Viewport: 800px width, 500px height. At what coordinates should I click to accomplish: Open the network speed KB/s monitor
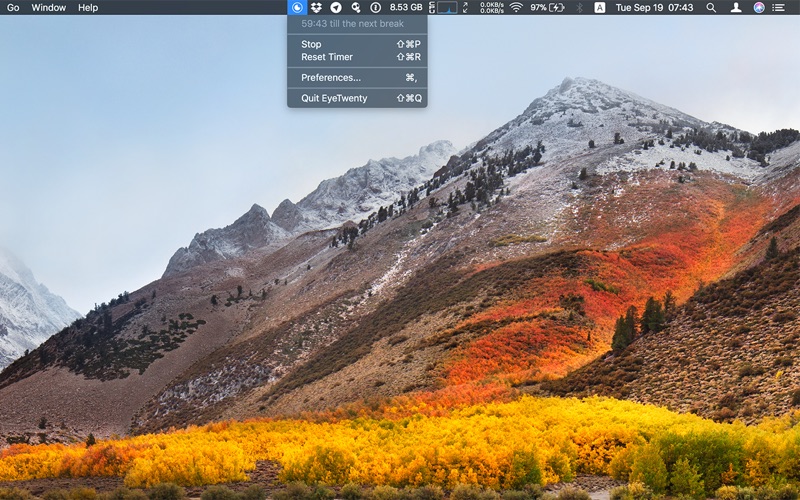[492, 7]
